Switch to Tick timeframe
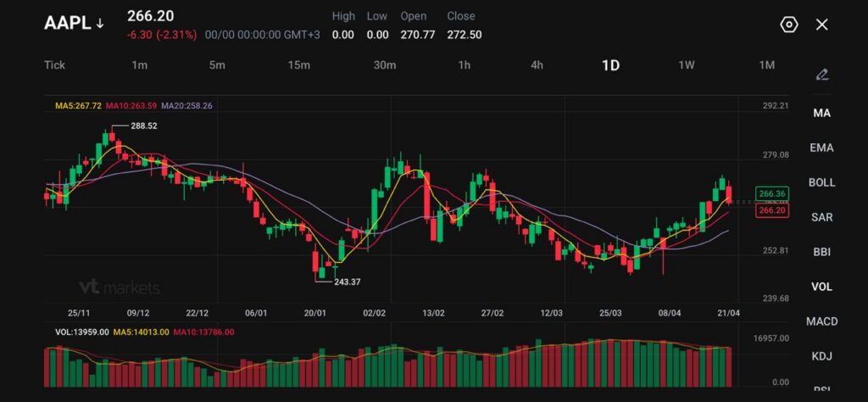The image size is (868, 402). (x=54, y=65)
